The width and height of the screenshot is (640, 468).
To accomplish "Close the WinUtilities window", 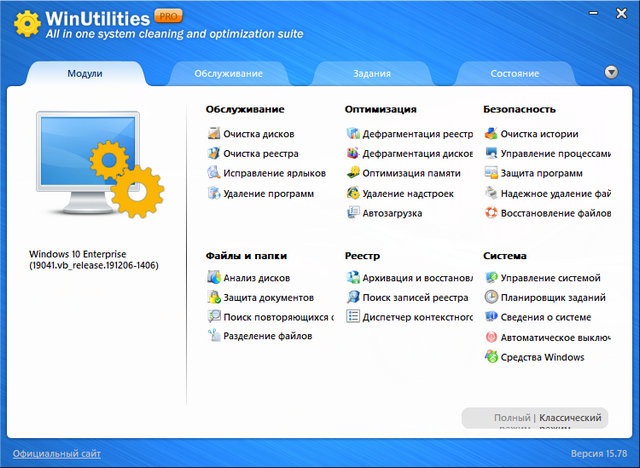I will (621, 13).
